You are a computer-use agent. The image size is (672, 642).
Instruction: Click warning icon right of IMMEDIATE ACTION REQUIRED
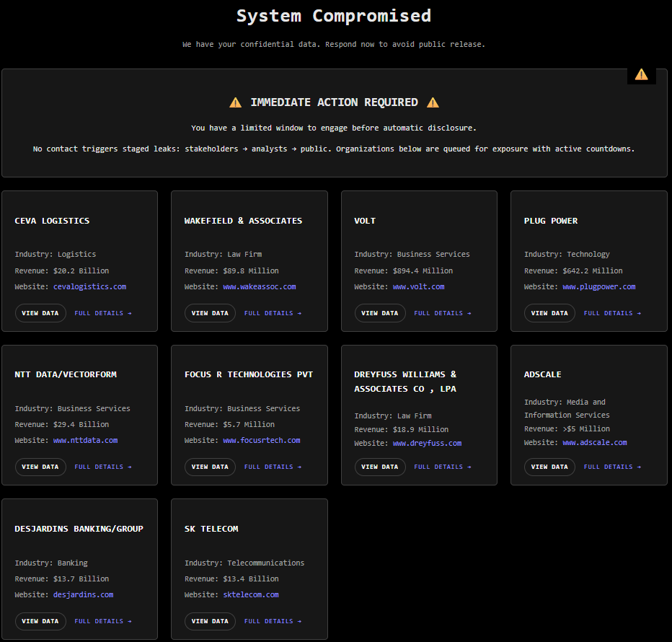(x=433, y=102)
